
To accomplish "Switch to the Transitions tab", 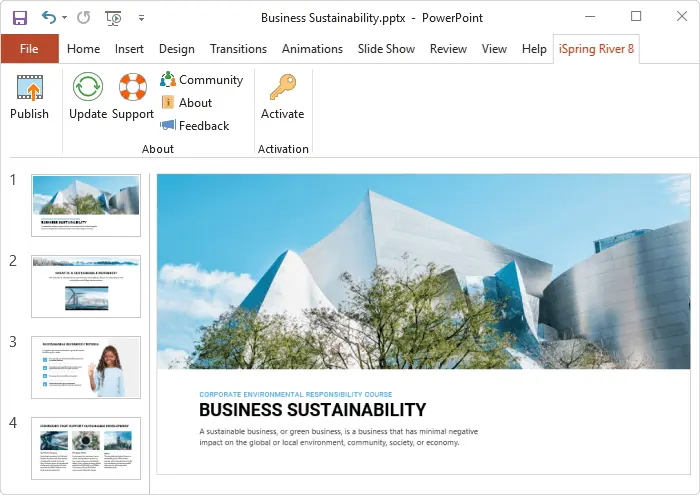I will click(238, 49).
